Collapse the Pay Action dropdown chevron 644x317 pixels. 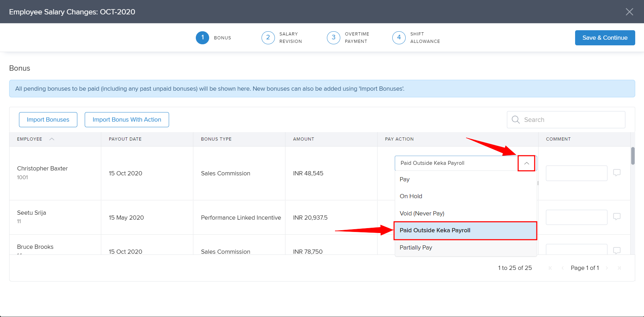click(x=526, y=163)
